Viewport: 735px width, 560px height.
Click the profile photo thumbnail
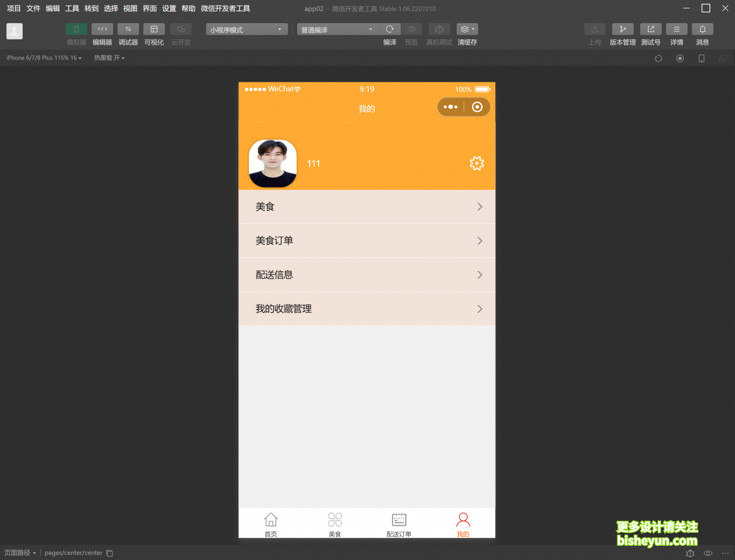coord(272,164)
